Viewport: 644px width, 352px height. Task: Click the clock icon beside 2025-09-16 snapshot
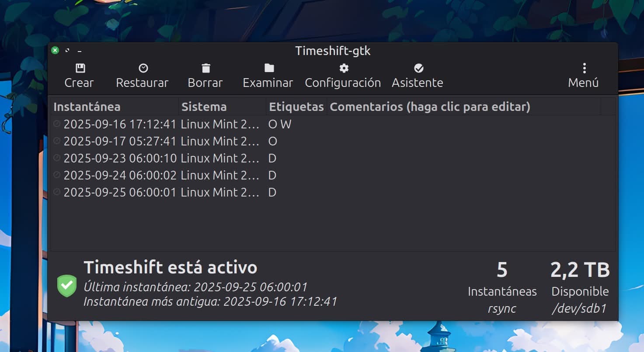(57, 124)
